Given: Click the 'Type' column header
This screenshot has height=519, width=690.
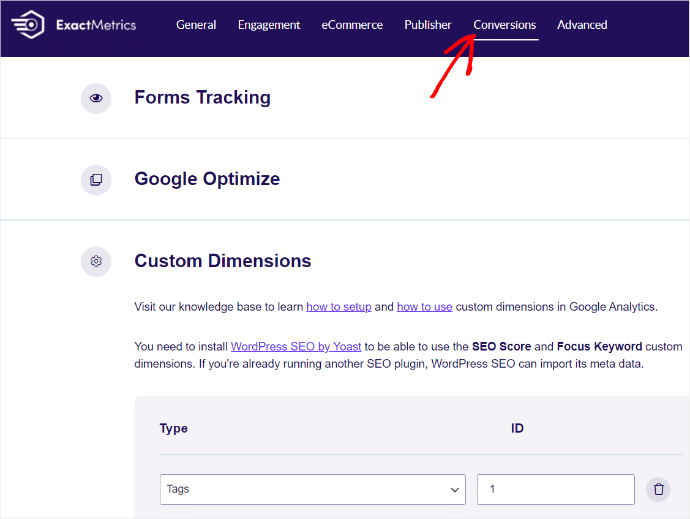Looking at the screenshot, I should pyautogui.click(x=173, y=428).
